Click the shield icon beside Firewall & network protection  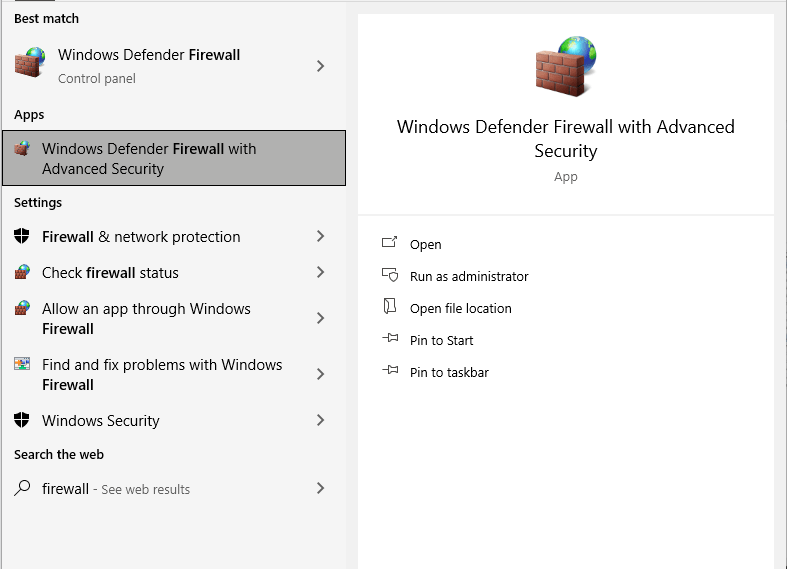click(22, 237)
